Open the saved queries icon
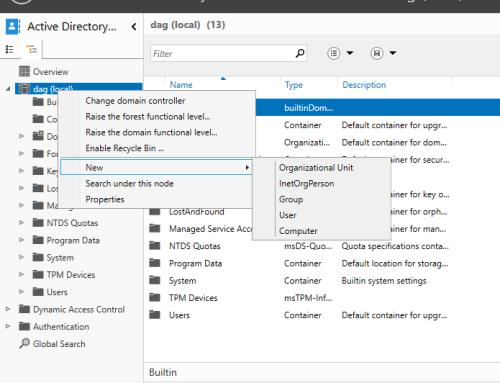This screenshot has width=500, height=383. [377, 53]
